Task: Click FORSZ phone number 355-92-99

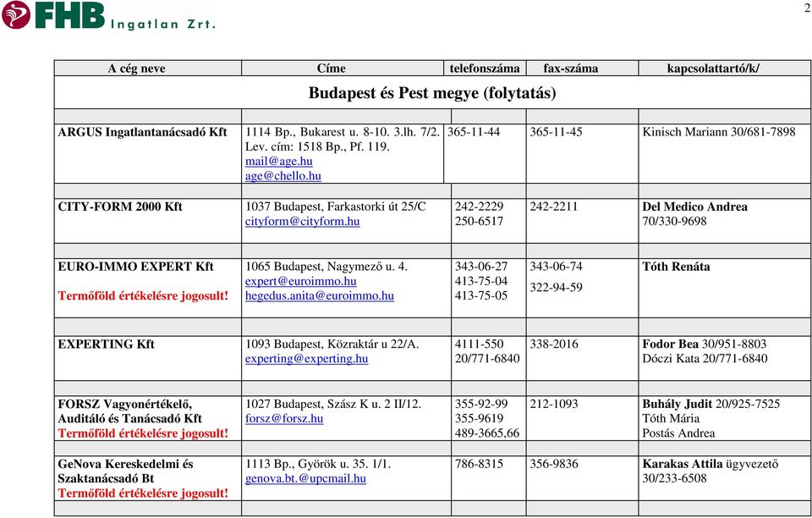Action: pyautogui.click(x=481, y=404)
